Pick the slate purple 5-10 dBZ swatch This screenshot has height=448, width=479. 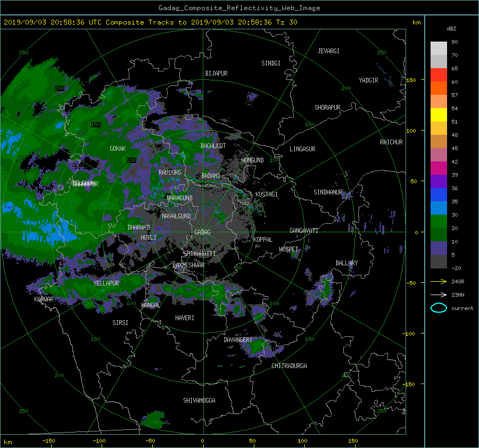(x=439, y=248)
